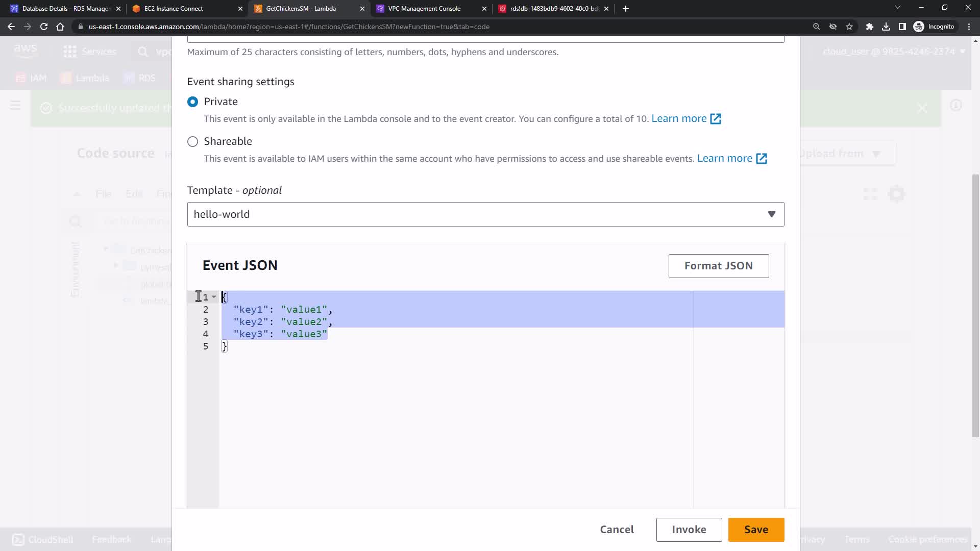Click the page vertical scrollbar thumb
980x551 pixels.
(x=975, y=306)
